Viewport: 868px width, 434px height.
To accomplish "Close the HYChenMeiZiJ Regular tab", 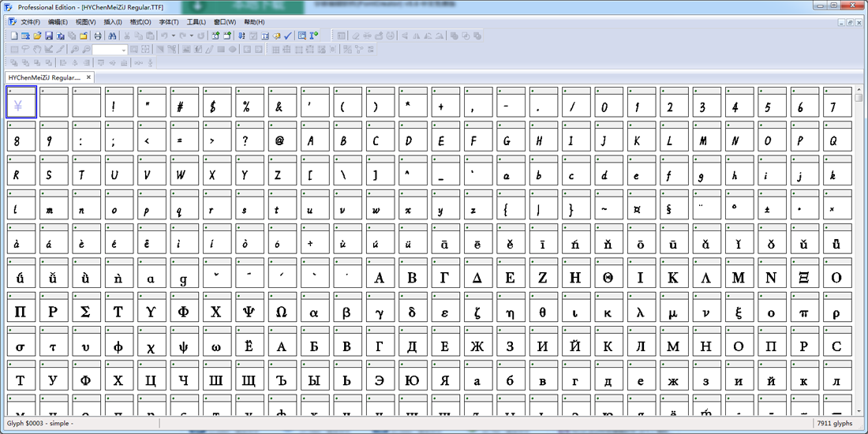I will 88,77.
